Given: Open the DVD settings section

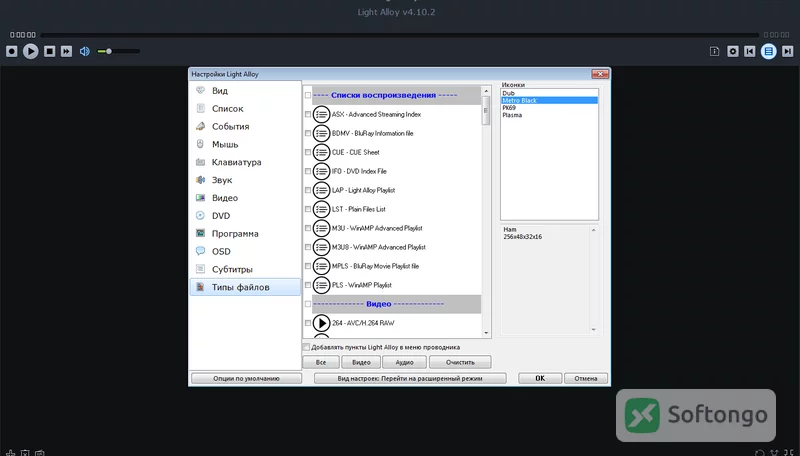Looking at the screenshot, I should click(x=245, y=215).
